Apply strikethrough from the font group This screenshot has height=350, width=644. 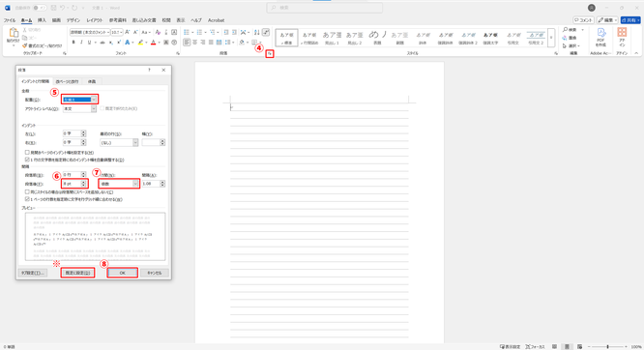(102, 43)
